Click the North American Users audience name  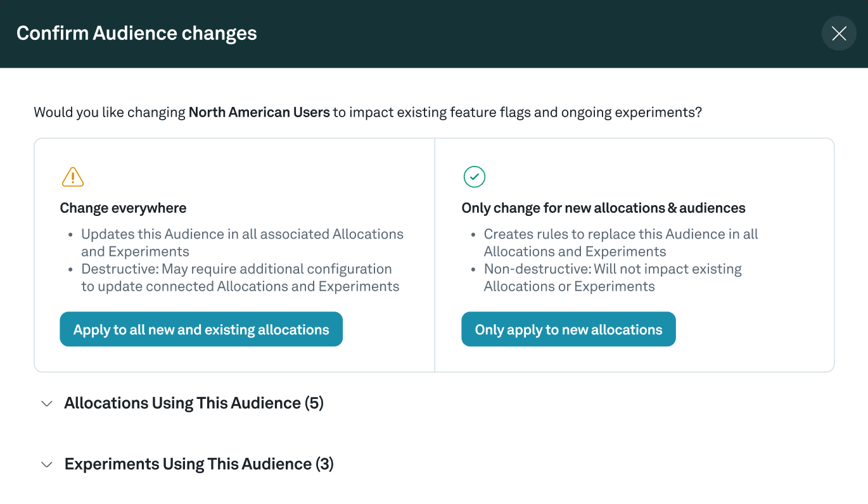tap(259, 113)
